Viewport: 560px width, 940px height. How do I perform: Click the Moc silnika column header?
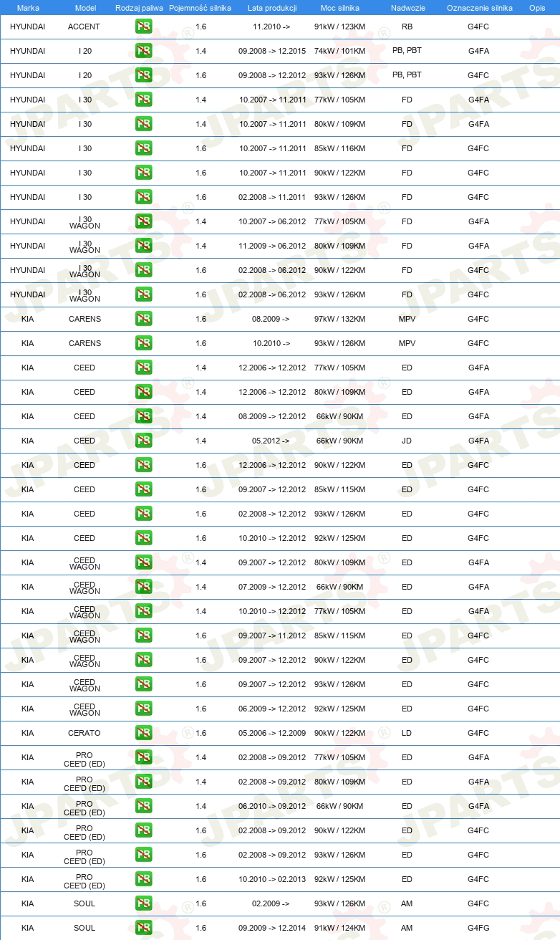(x=340, y=8)
